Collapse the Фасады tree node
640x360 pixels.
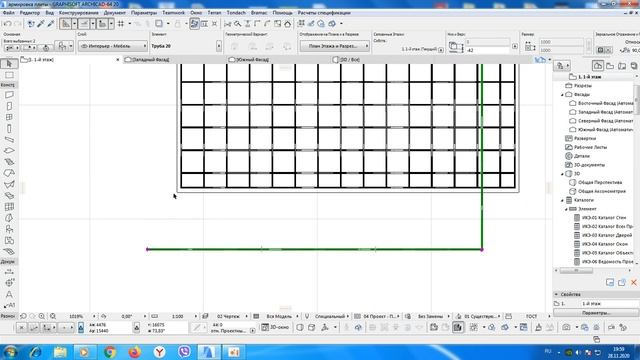pyautogui.click(x=562, y=95)
